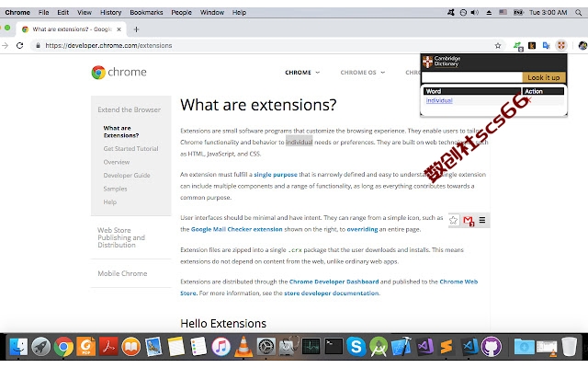The width and height of the screenshot is (588, 368).
Task: Click the green arrows extension icon
Action: (518, 46)
